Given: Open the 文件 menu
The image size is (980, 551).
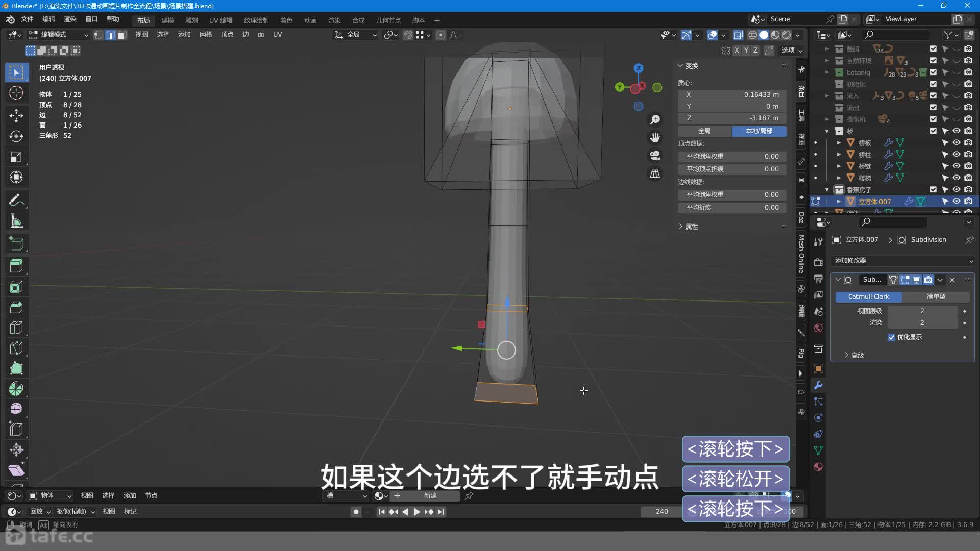Looking at the screenshot, I should click(x=27, y=19).
